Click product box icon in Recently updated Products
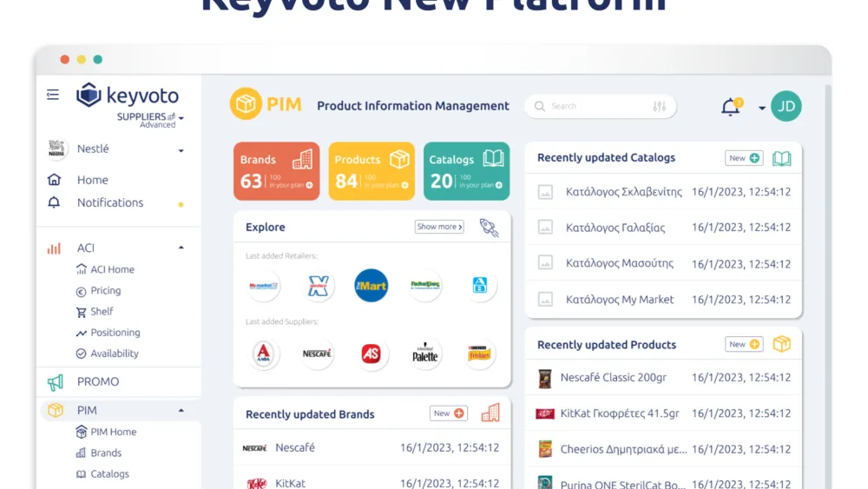This screenshot has width=868, height=489. point(782,344)
